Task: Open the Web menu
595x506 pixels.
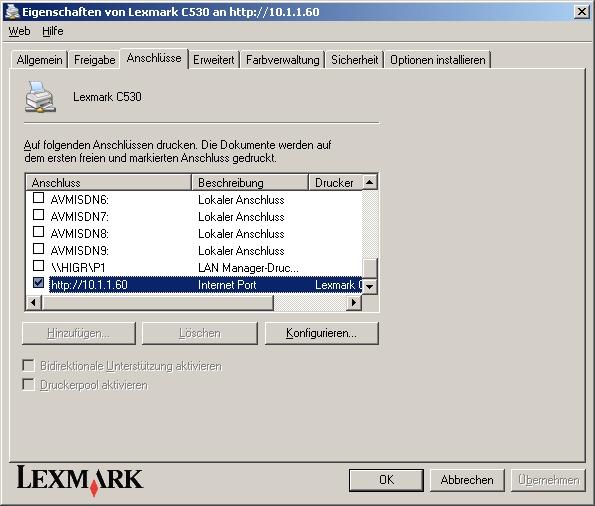Action: 19,31
